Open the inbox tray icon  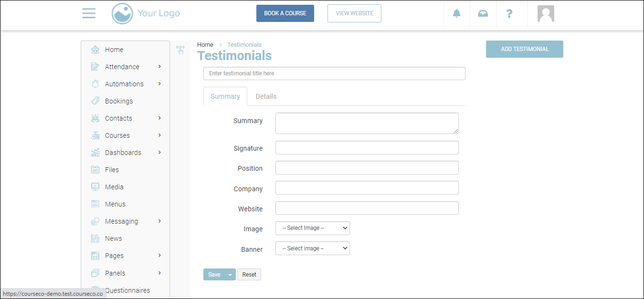coord(483,13)
